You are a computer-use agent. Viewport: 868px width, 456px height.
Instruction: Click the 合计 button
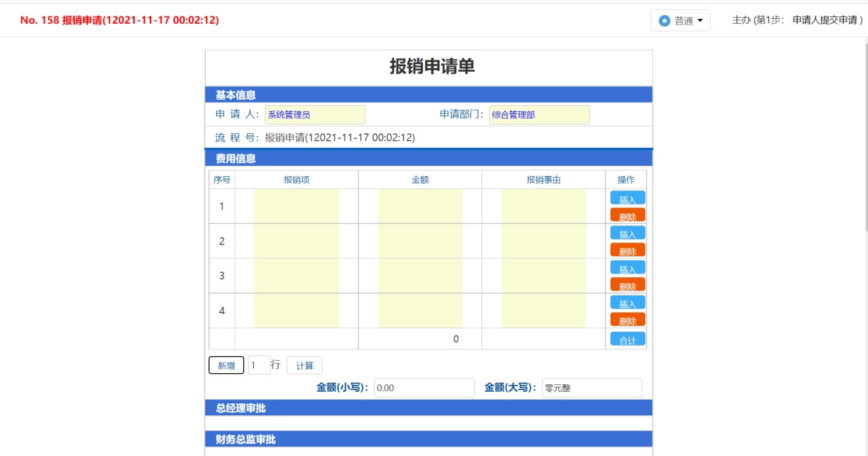[x=628, y=339]
